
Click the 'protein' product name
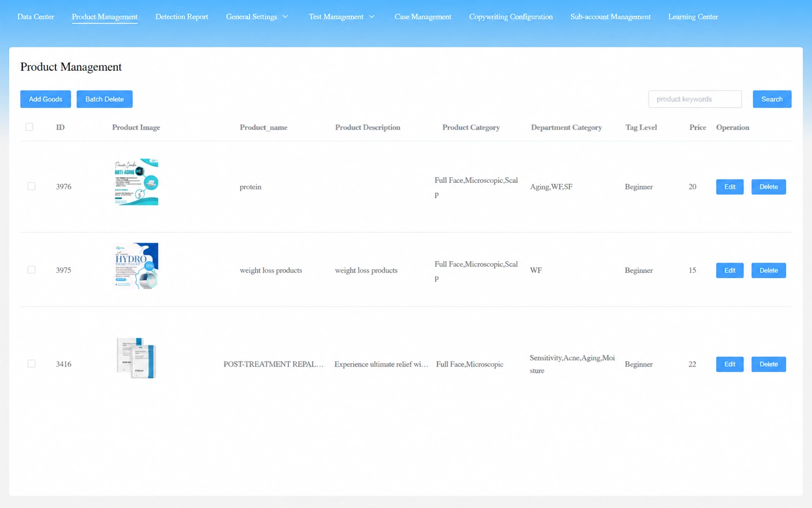(x=250, y=187)
